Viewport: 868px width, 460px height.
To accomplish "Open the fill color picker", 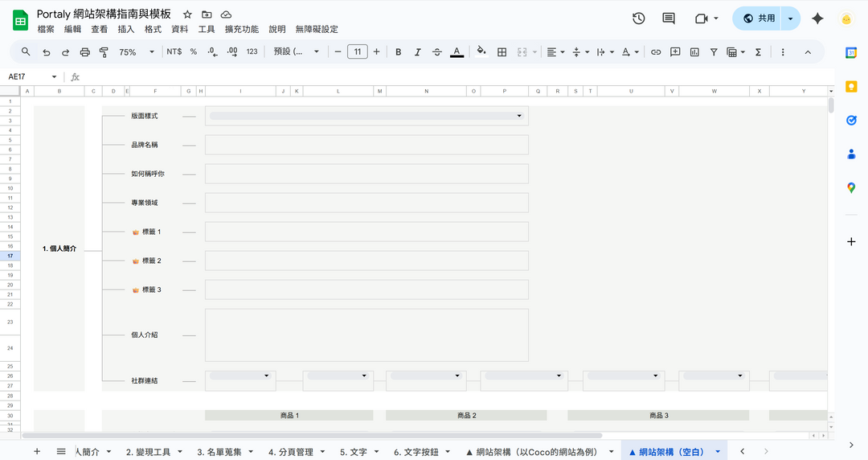I will click(x=481, y=52).
